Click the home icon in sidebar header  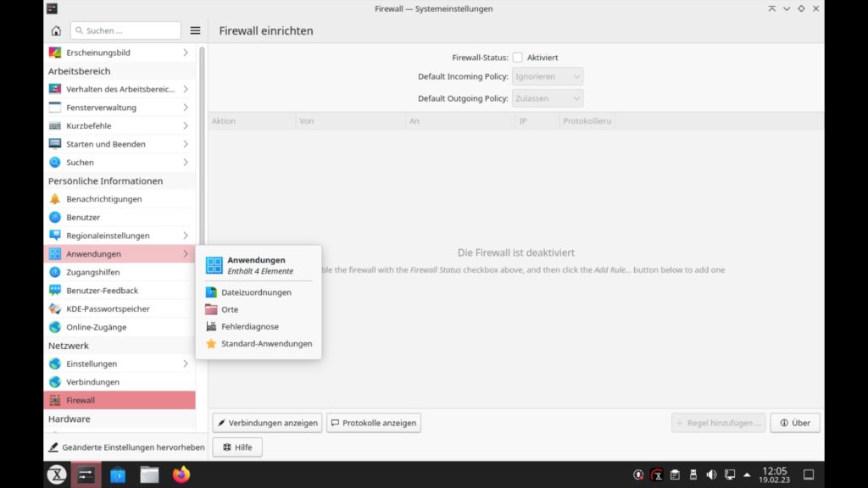(x=56, y=31)
